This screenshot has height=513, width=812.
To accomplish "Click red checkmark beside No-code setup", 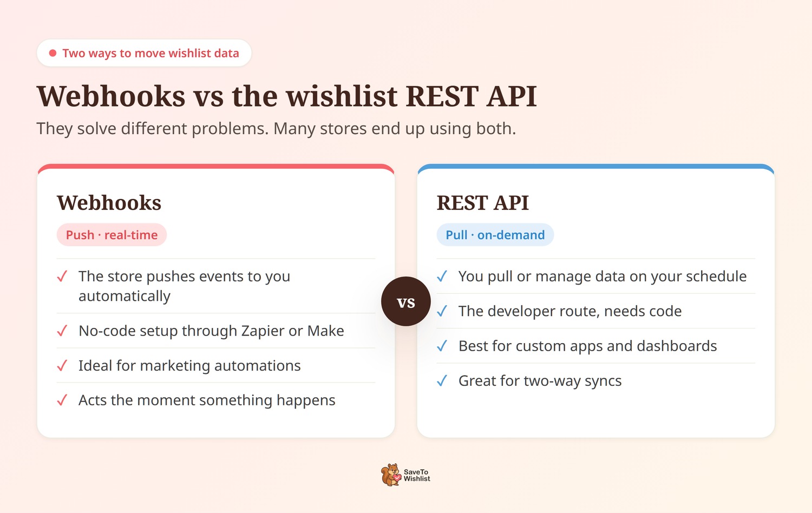I will (62, 331).
